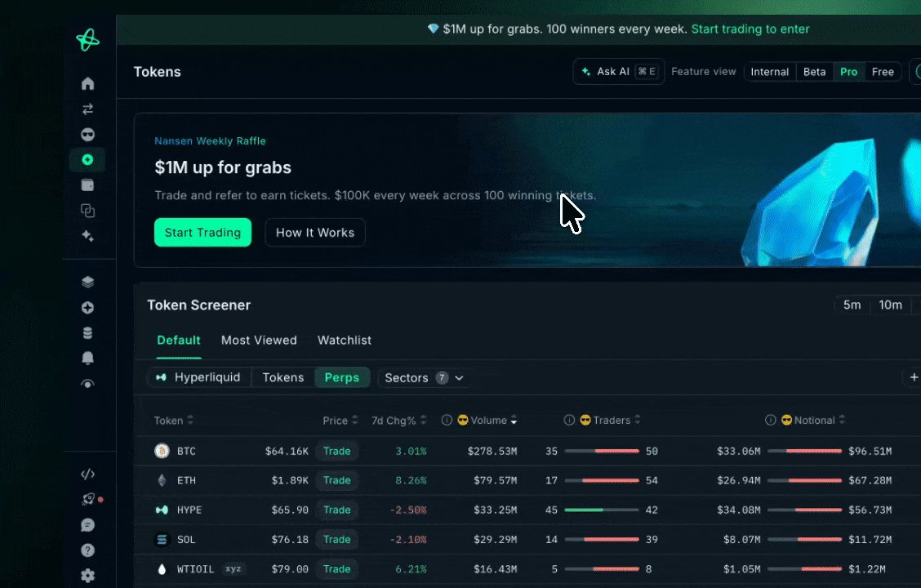Select the 5m timeframe
Screen dimensions: 921x588
(852, 305)
